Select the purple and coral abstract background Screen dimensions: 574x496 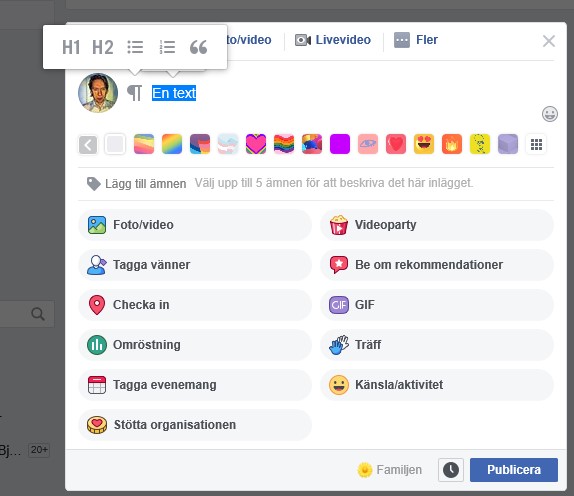click(x=200, y=144)
